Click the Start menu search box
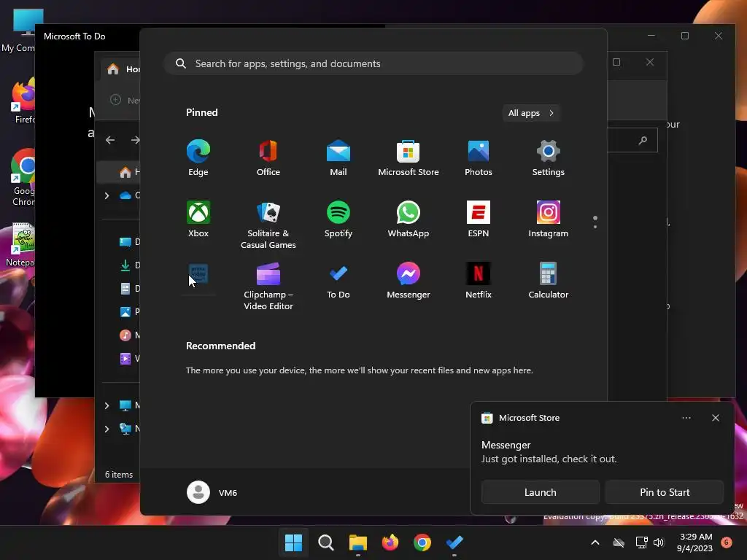The width and height of the screenshot is (747, 560). tap(373, 63)
